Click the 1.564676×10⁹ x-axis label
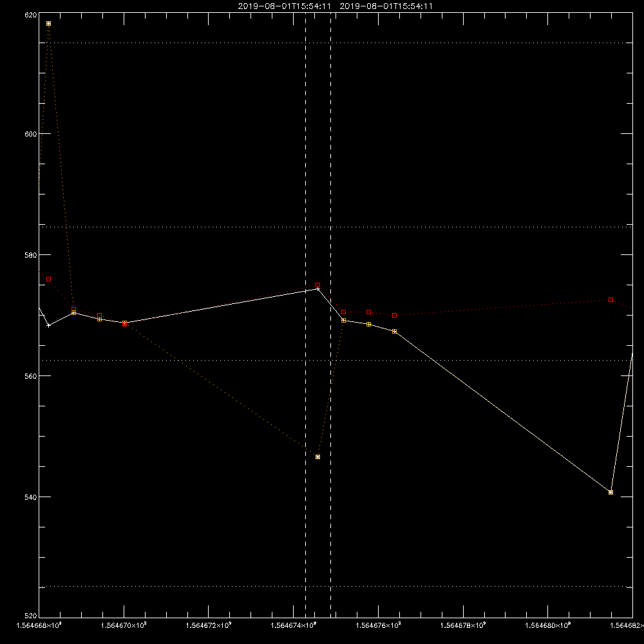Screen dimensions: 644x644 [x=378, y=625]
